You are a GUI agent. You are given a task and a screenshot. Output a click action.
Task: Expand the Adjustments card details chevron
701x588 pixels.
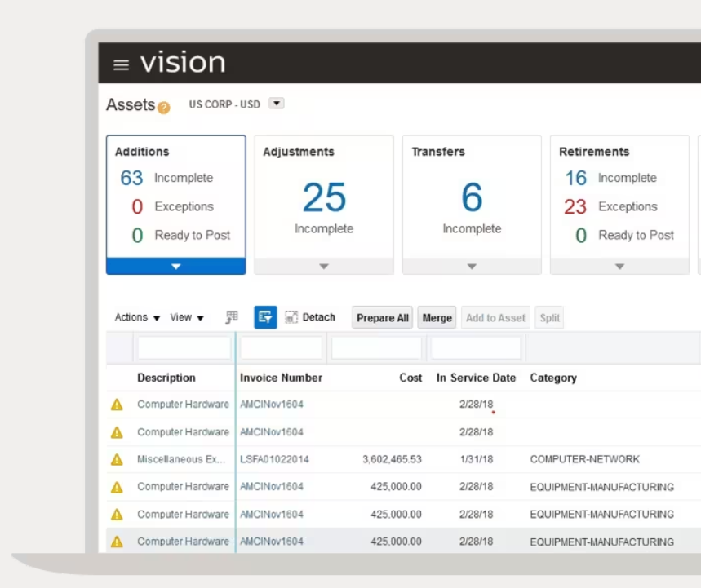323,267
